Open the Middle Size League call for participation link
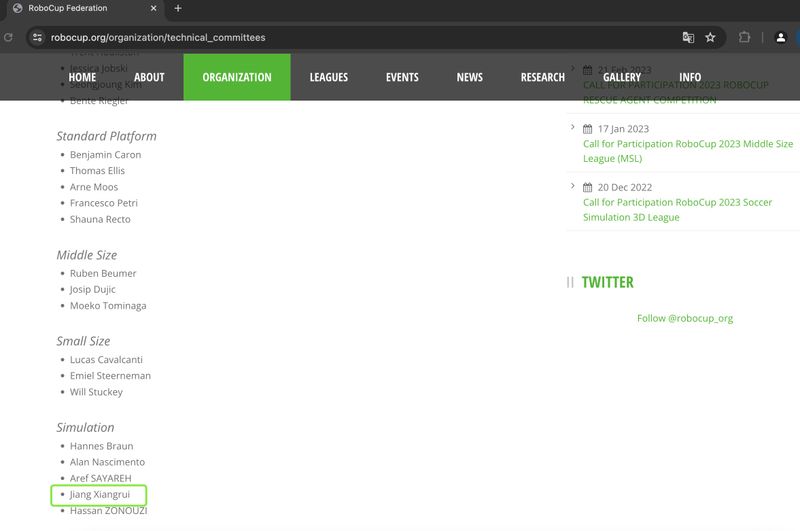 click(x=687, y=151)
